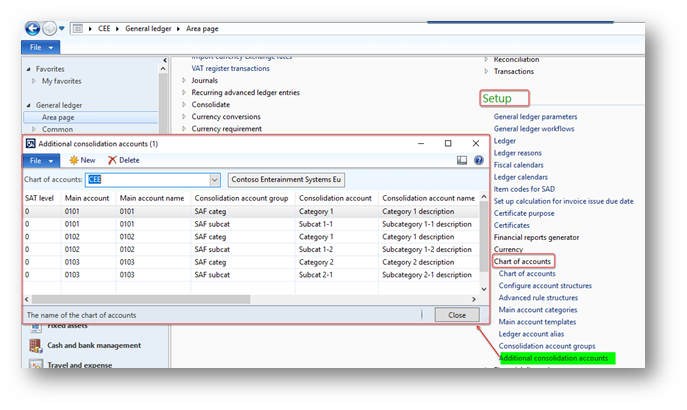Open the Certificate purpose link
This screenshot has height=410, width=687.
[524, 213]
